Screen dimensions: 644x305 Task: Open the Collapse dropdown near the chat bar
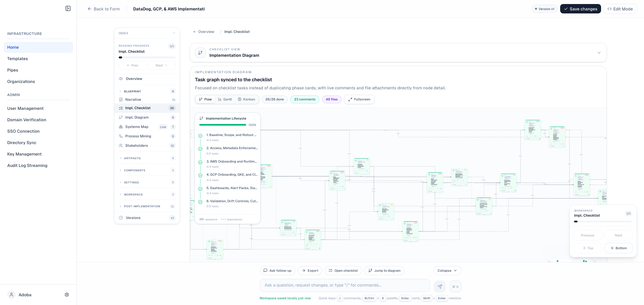(x=447, y=270)
